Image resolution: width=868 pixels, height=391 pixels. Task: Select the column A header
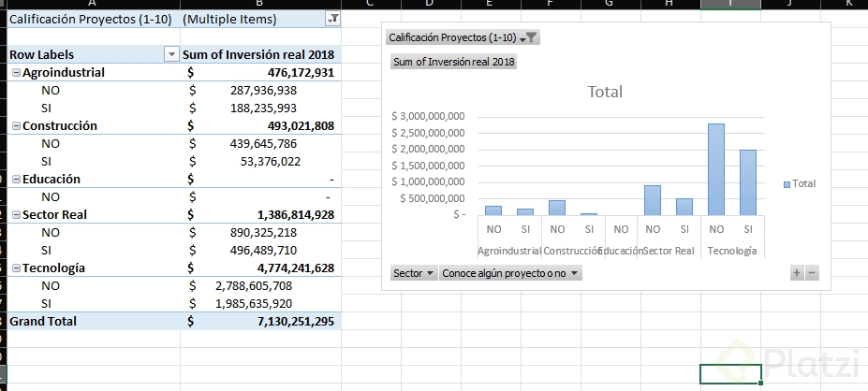point(94,4)
